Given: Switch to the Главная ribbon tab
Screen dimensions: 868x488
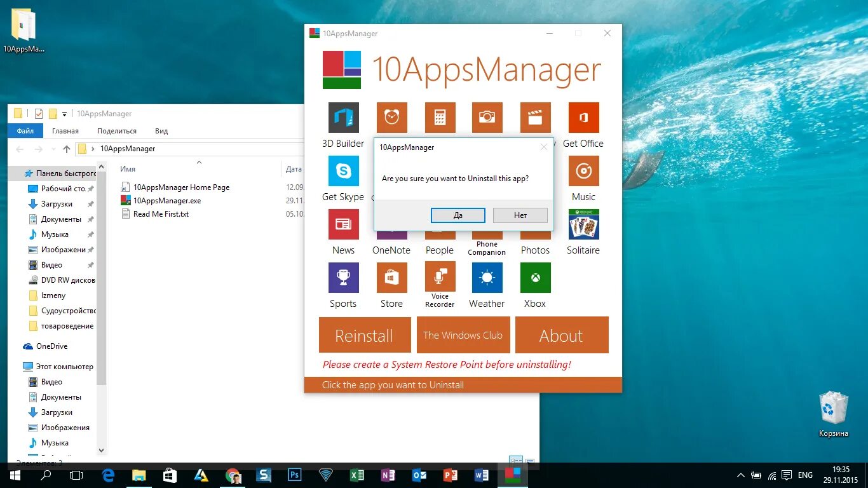Looking at the screenshot, I should click(65, 131).
